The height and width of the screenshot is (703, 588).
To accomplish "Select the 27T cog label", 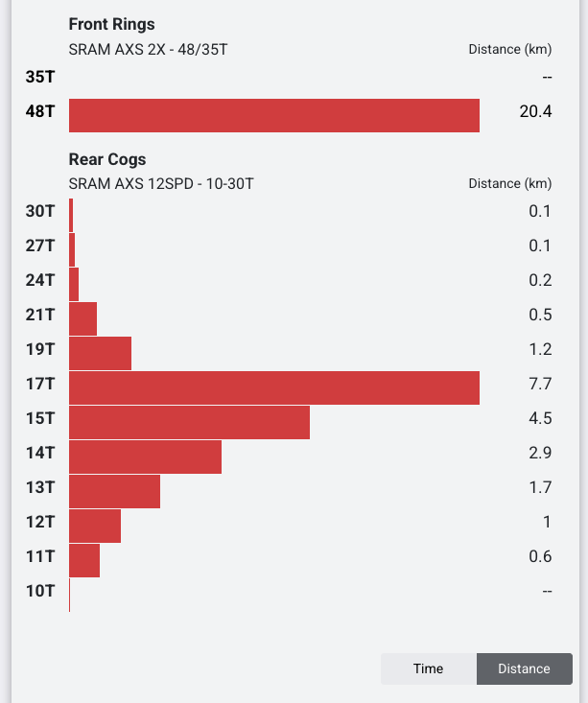I will coord(40,246).
